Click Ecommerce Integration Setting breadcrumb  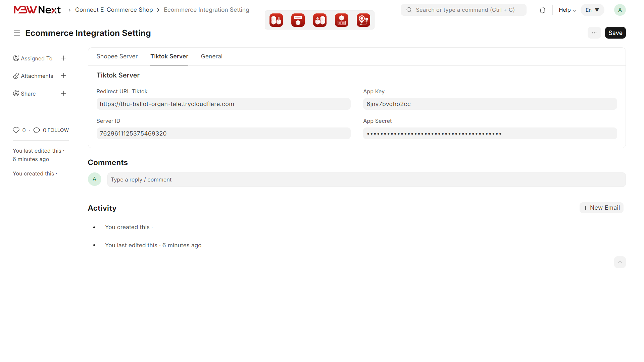(206, 10)
